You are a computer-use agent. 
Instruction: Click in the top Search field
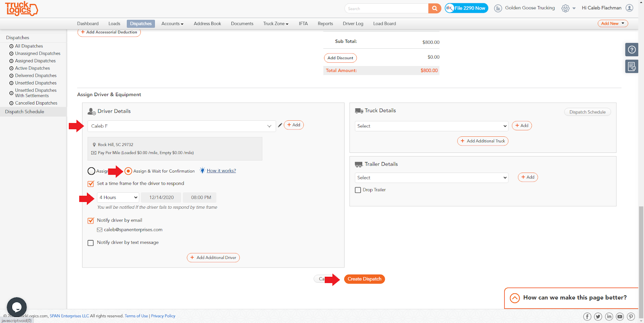tap(386, 8)
